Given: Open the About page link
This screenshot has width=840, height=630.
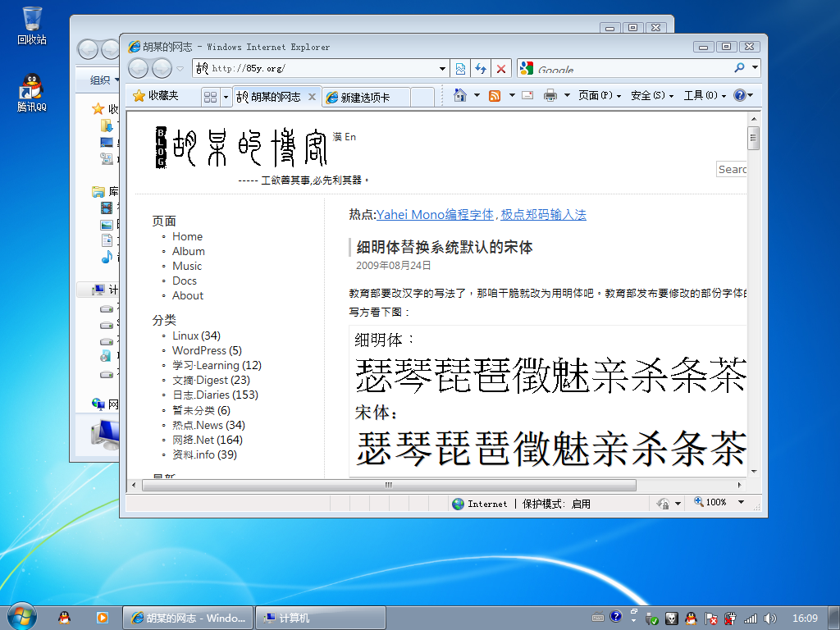Looking at the screenshot, I should [x=188, y=295].
